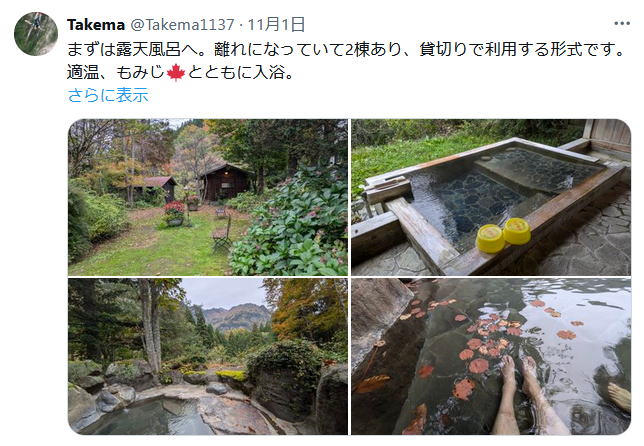Click the red maple leaf emoji
Screen dimensions: 644x446
click(176, 73)
